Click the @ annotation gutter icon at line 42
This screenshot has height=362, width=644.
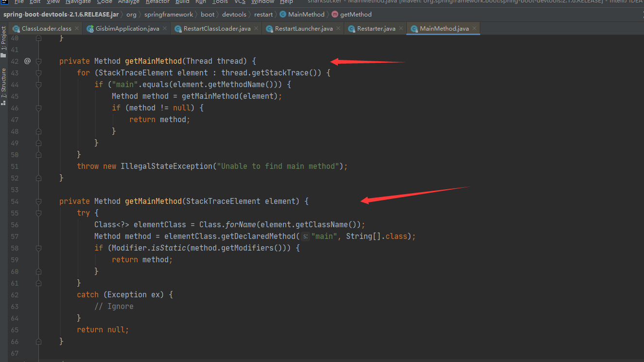[27, 61]
